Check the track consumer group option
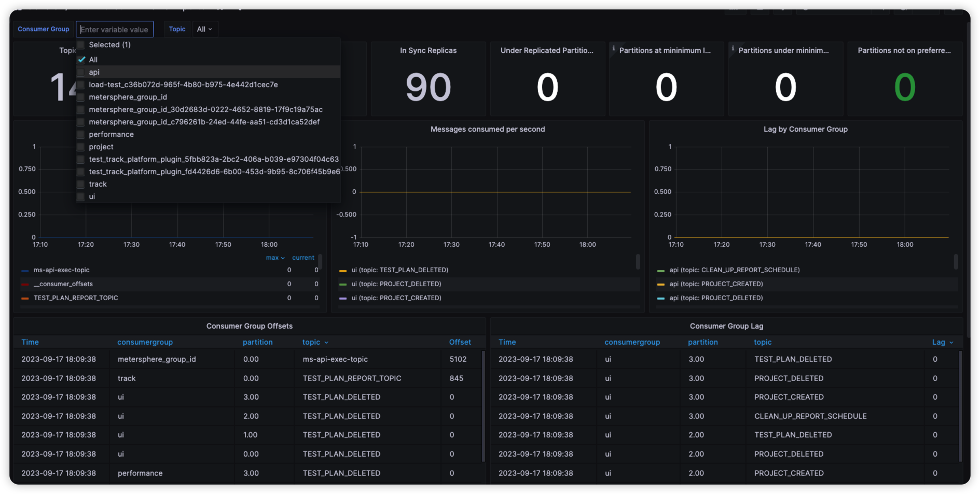 click(81, 184)
